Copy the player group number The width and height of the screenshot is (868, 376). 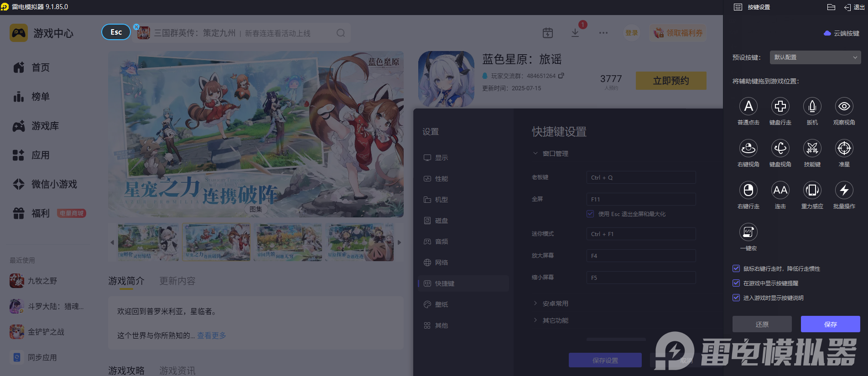click(x=561, y=76)
